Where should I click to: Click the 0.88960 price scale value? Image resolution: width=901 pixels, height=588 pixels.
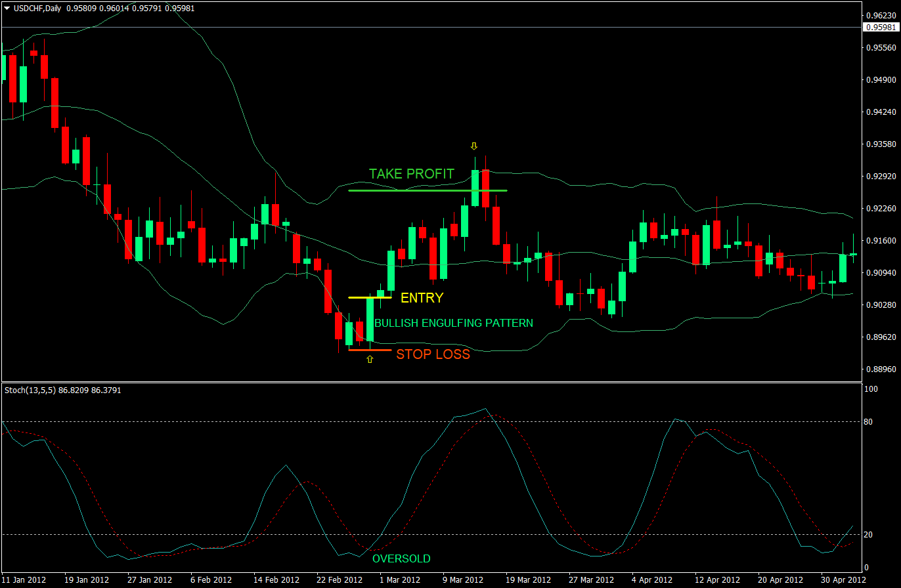(881, 369)
